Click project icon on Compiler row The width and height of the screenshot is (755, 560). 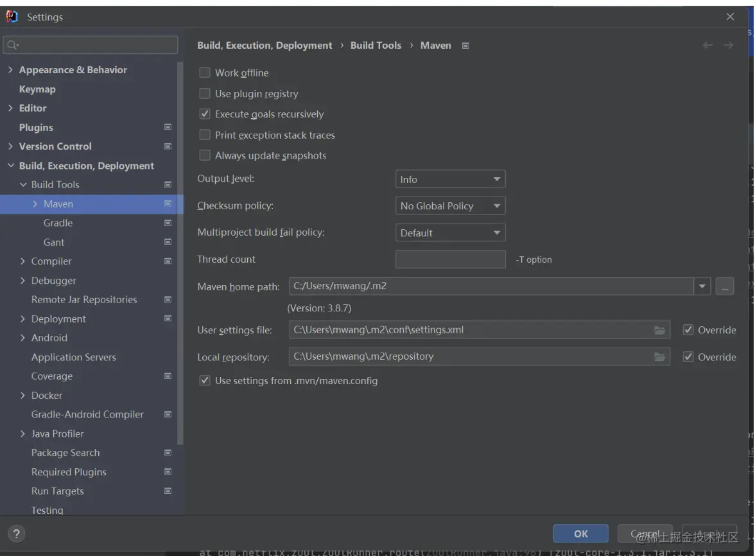point(168,261)
